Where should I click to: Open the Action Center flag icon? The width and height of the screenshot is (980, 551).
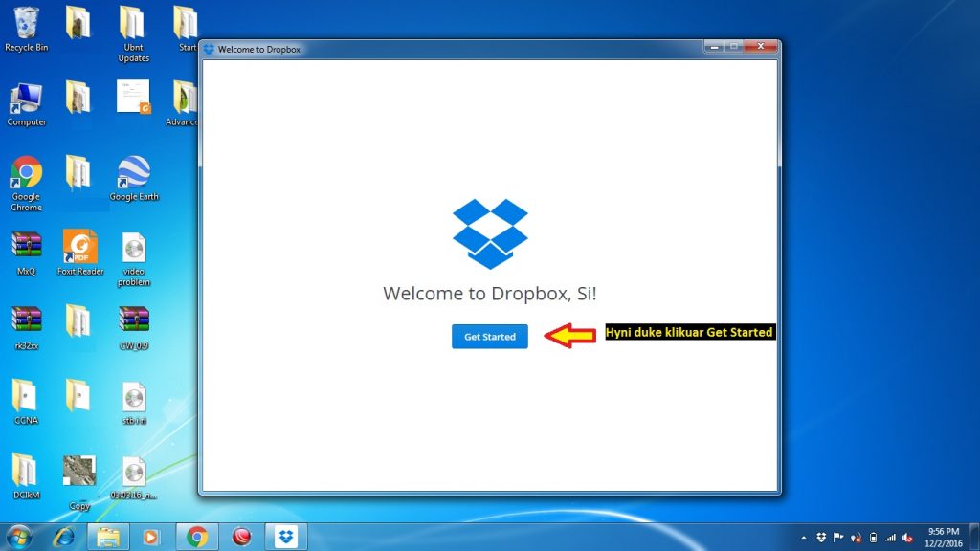tap(838, 538)
